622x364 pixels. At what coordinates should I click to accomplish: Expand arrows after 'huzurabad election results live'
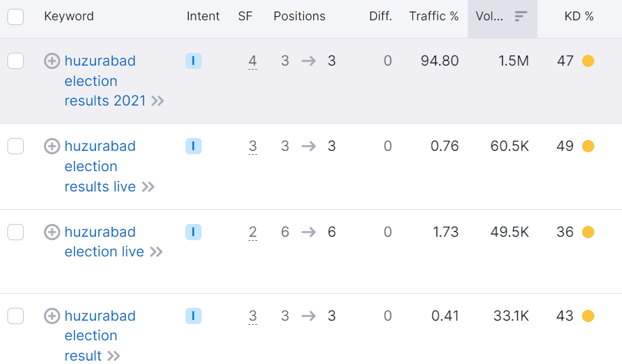(148, 187)
